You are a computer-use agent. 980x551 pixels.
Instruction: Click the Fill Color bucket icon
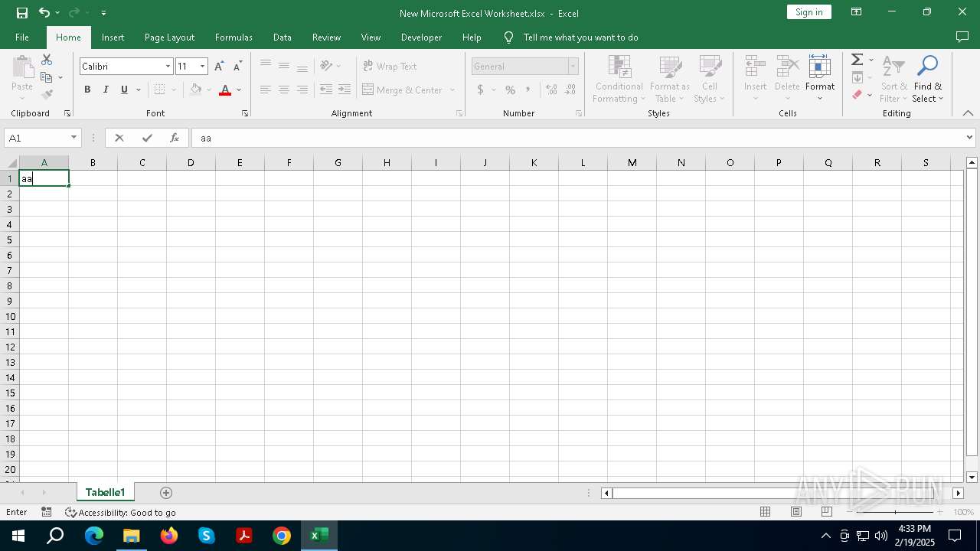[196, 90]
